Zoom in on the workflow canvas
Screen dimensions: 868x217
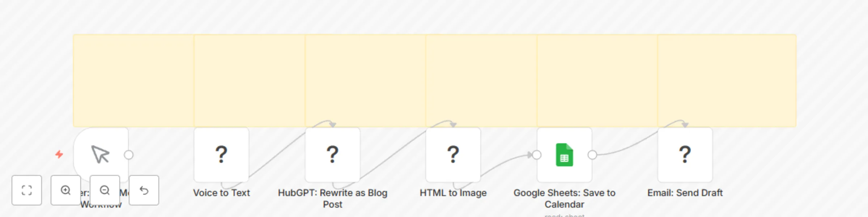click(x=66, y=190)
